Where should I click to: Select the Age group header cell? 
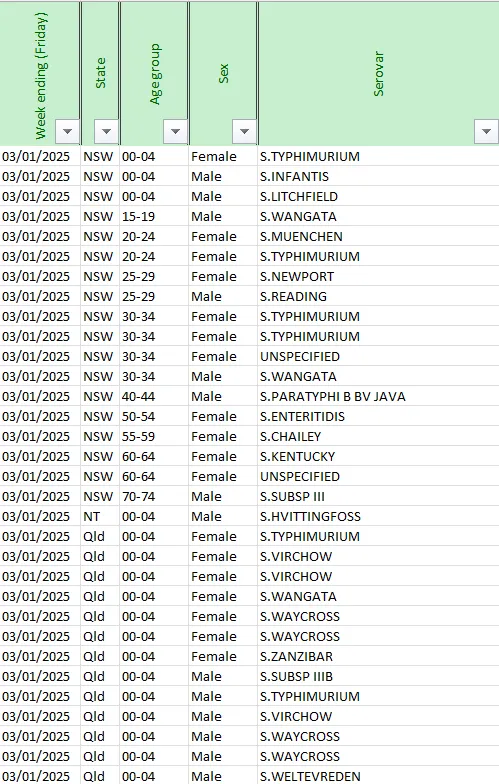click(x=154, y=74)
